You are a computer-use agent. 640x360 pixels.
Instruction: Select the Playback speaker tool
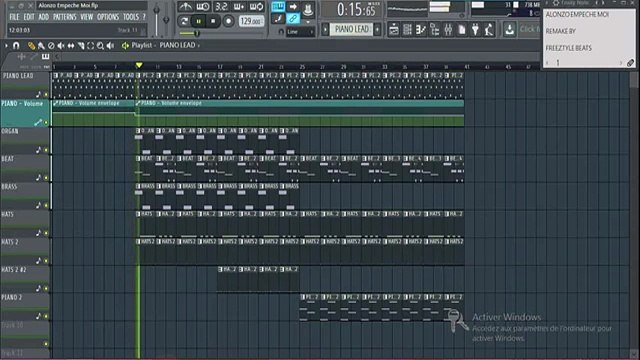(x=110, y=46)
